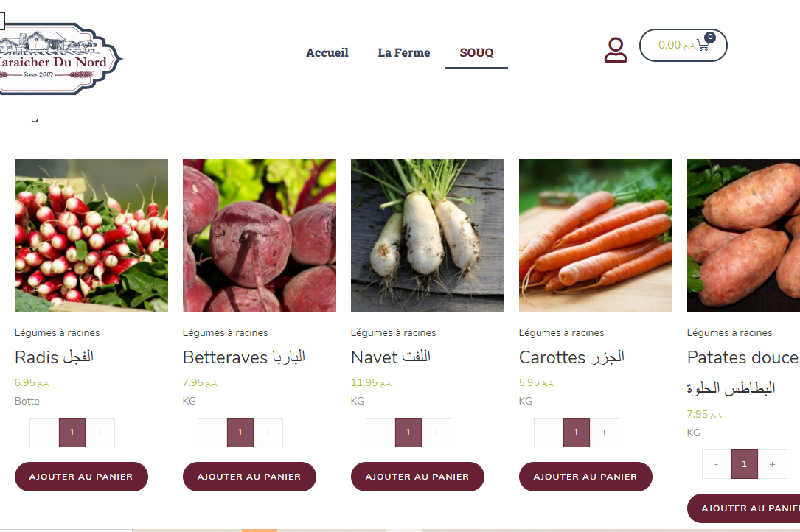Decrease Radis quantity with minus button
Image resolution: width=800 pixels, height=532 pixels.
tap(44, 433)
